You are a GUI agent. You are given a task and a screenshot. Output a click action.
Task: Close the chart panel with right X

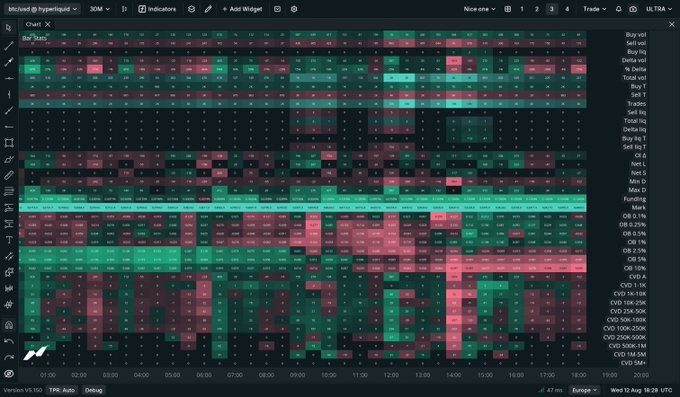(x=672, y=24)
